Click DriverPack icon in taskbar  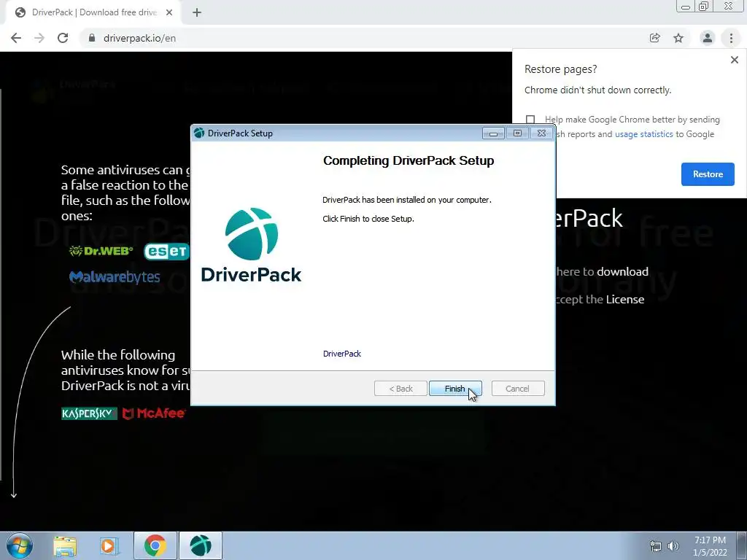pos(200,545)
